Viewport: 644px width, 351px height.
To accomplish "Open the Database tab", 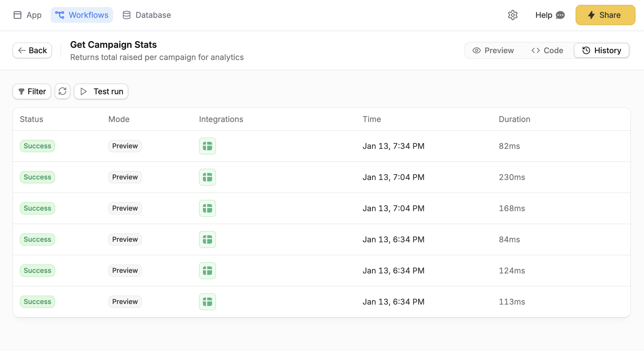I will [146, 15].
